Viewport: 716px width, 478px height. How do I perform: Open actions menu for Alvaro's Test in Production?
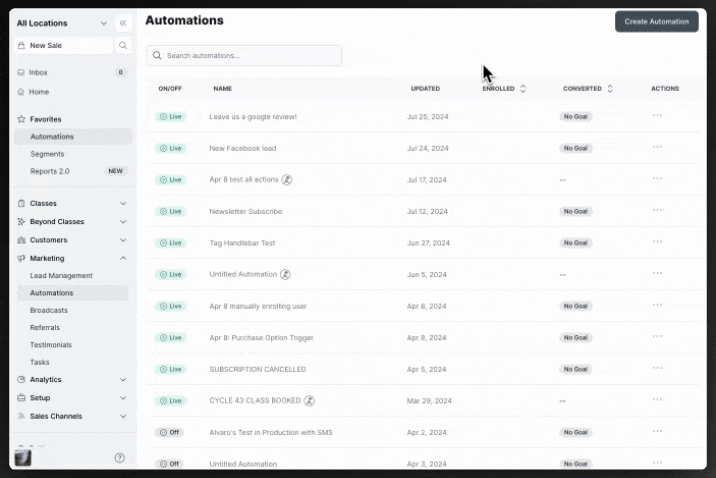657,431
